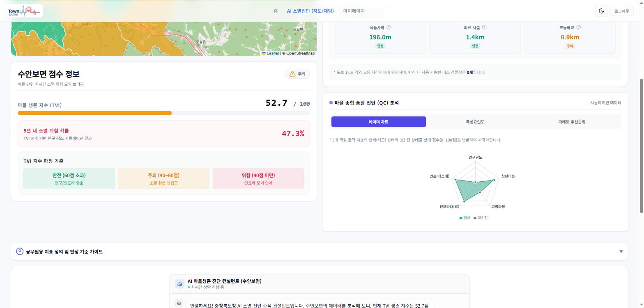Click the 주의 warning badge
This screenshot has height=308, width=644.
(x=297, y=74)
